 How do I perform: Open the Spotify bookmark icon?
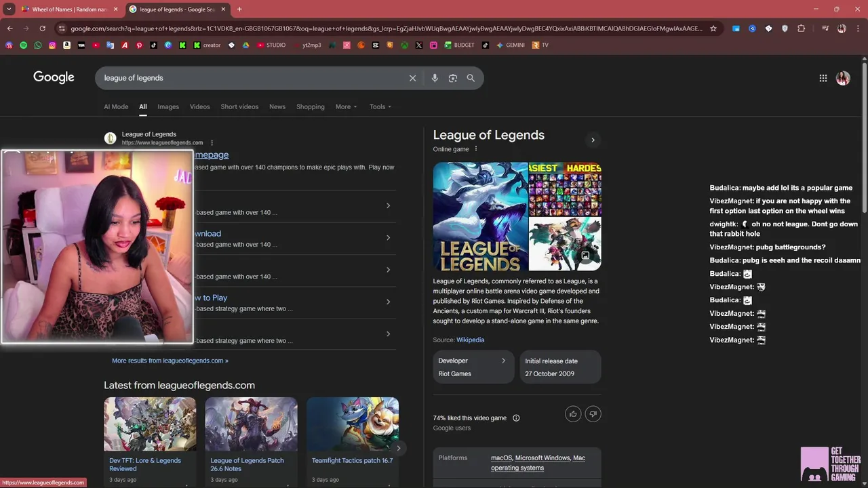(x=23, y=45)
